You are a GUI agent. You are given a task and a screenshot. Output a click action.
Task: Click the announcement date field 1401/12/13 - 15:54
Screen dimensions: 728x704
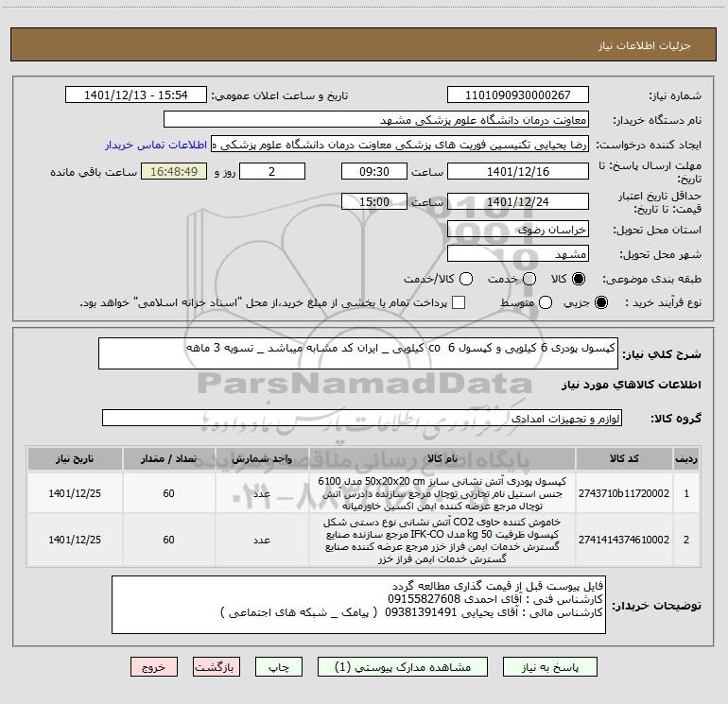pos(136,95)
